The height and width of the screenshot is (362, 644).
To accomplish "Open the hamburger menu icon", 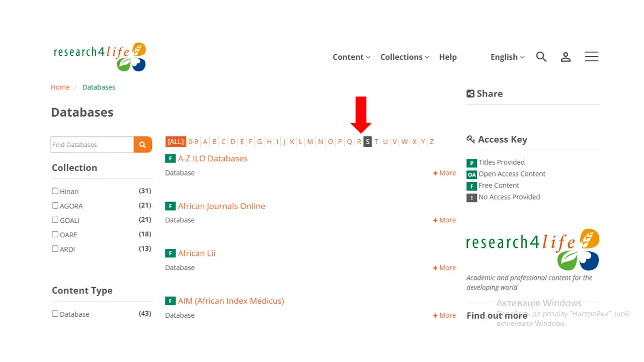I will pos(592,56).
